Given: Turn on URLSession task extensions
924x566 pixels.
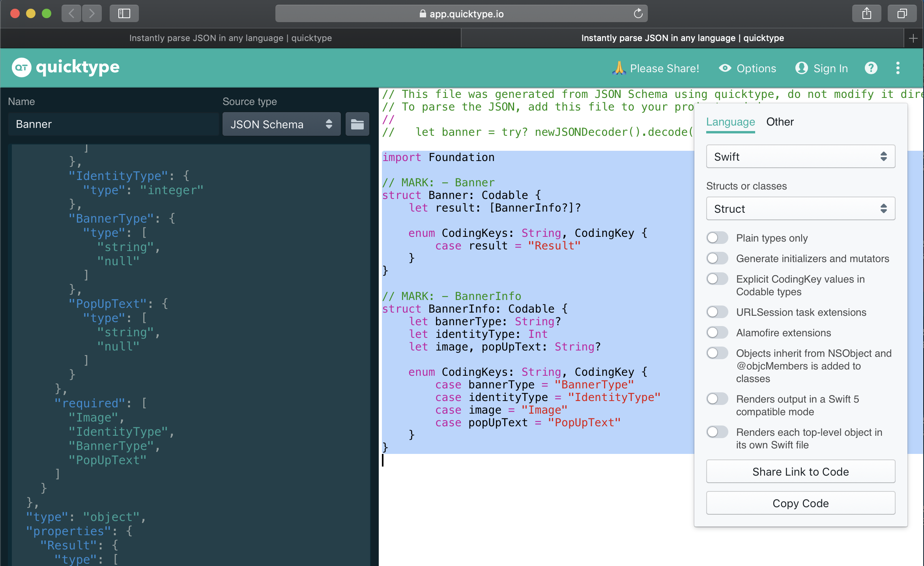Looking at the screenshot, I should (x=717, y=312).
